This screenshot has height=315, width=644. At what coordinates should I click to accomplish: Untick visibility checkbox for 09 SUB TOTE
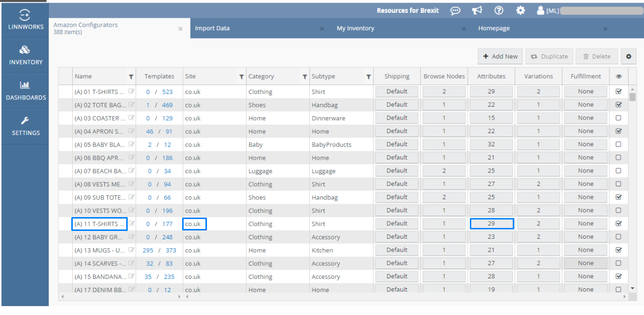point(618,197)
